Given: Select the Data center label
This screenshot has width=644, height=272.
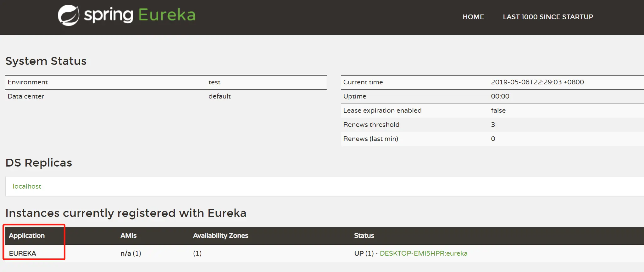Looking at the screenshot, I should pyautogui.click(x=26, y=96).
